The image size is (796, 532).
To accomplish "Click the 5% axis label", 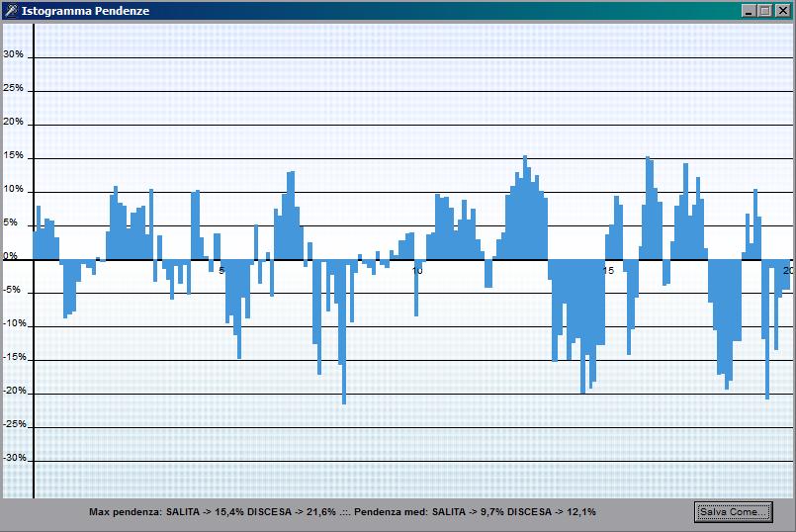I will 13,222.
